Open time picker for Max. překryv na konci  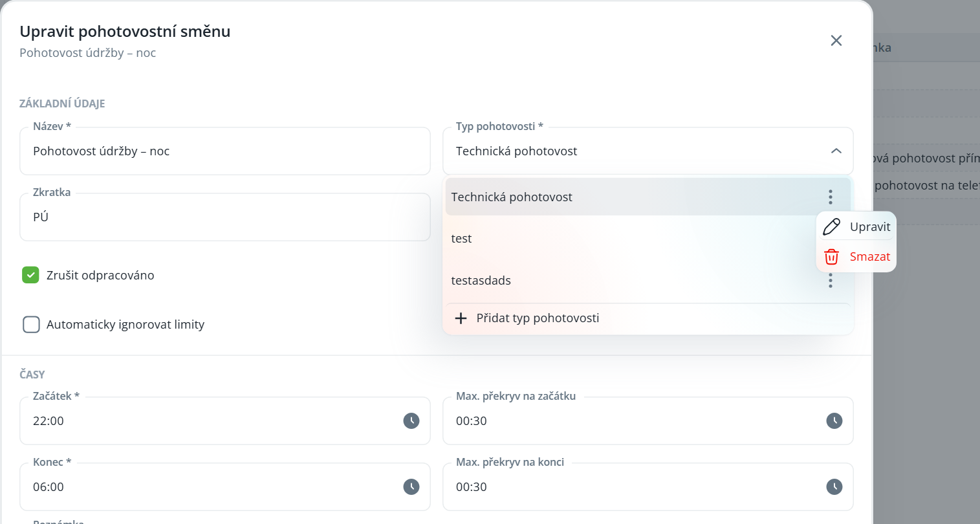coord(834,487)
